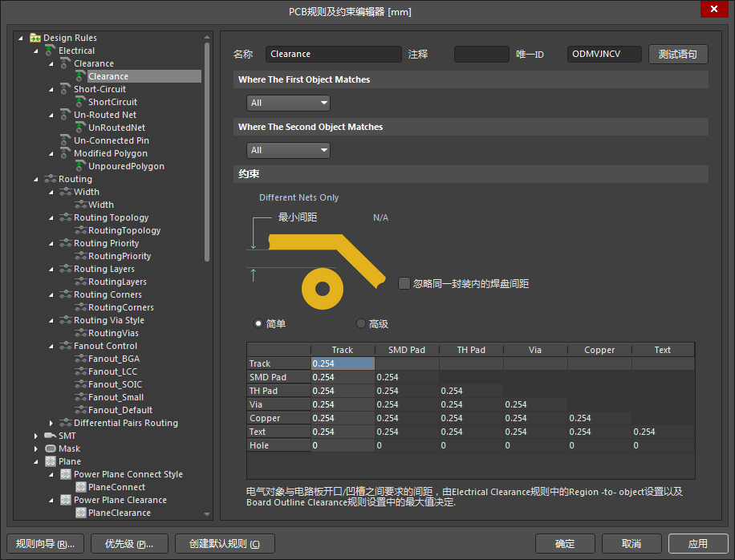Enable ignore pad clearance within same footprint
735x560 pixels.
pyautogui.click(x=404, y=283)
